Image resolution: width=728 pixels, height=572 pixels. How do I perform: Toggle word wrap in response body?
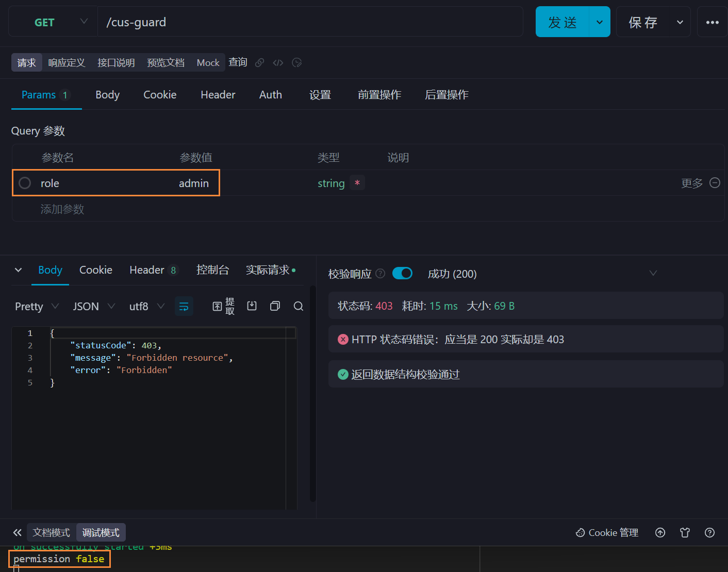click(x=184, y=307)
